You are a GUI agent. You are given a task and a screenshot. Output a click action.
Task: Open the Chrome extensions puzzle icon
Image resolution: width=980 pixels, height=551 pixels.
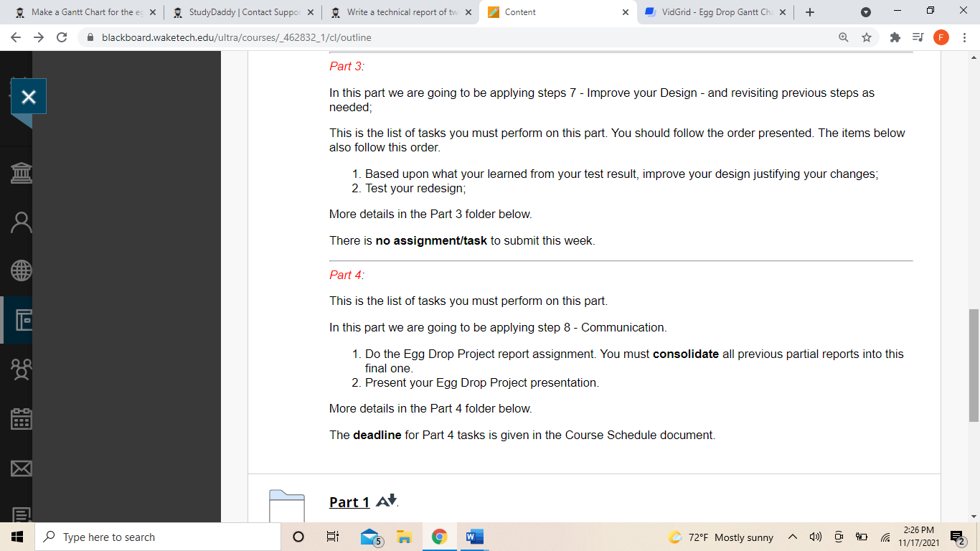(x=893, y=37)
